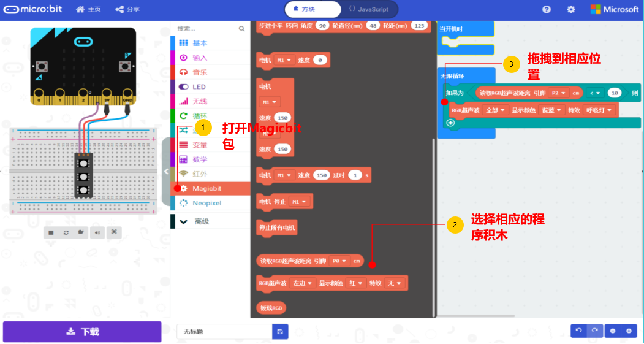Zoom in the workspace
This screenshot has width=644, height=344.
pyautogui.click(x=629, y=331)
